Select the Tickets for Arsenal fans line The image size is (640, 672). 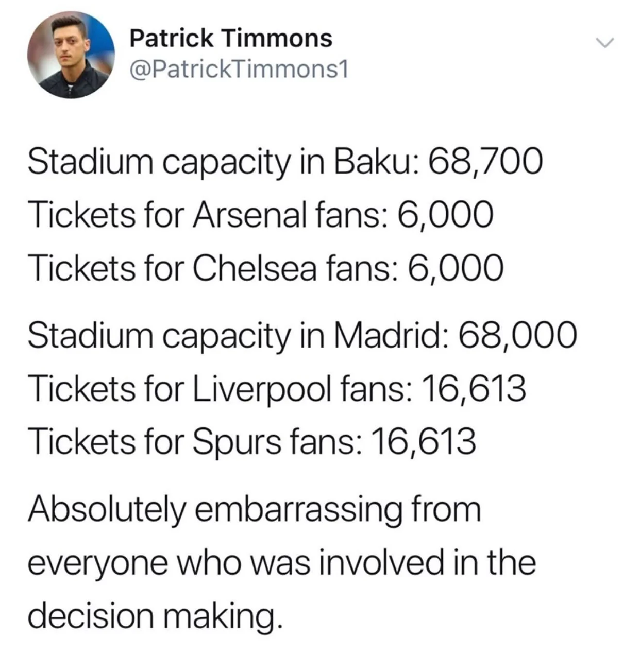(260, 215)
